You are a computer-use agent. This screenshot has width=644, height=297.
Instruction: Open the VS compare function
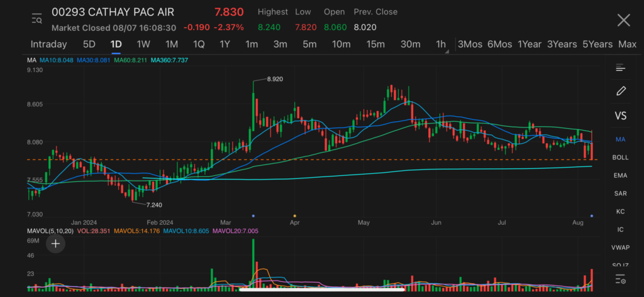(621, 116)
